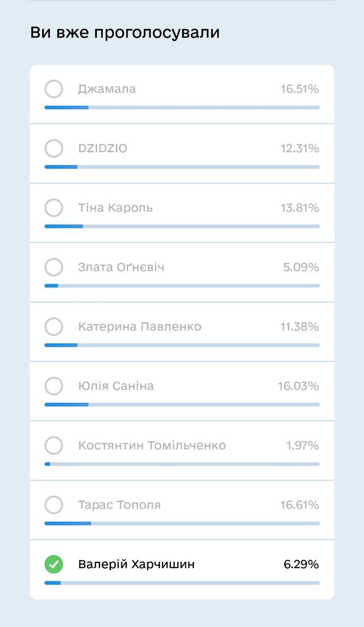Choose the Костянтин Томільченко radio button
This screenshot has width=364, height=627.
click(x=54, y=445)
